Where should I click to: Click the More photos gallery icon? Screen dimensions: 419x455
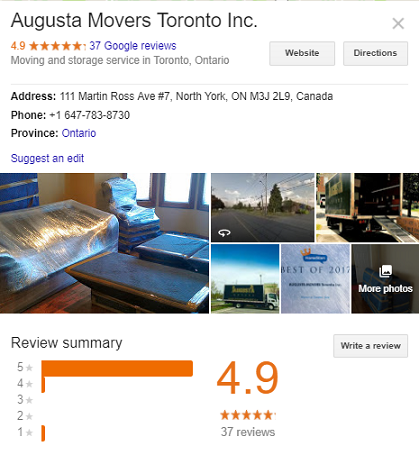[x=385, y=271]
